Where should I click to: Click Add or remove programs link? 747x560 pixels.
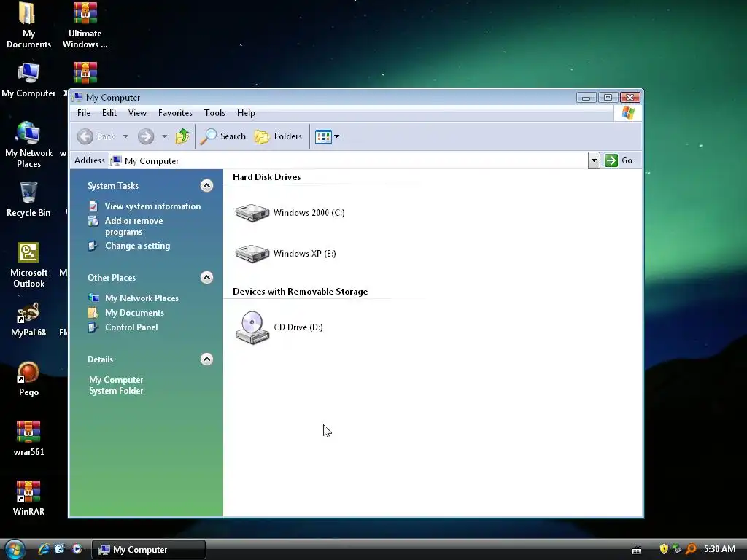(134, 226)
